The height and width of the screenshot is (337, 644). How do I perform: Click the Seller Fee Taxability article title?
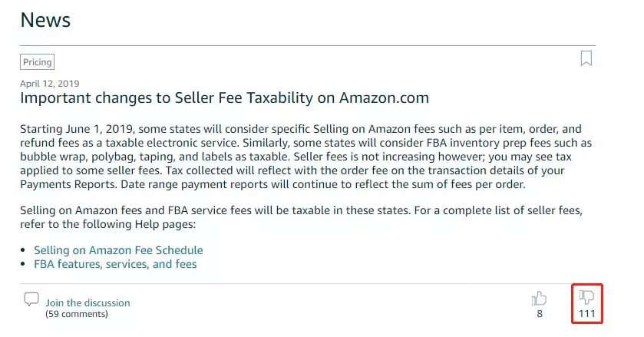pos(225,97)
